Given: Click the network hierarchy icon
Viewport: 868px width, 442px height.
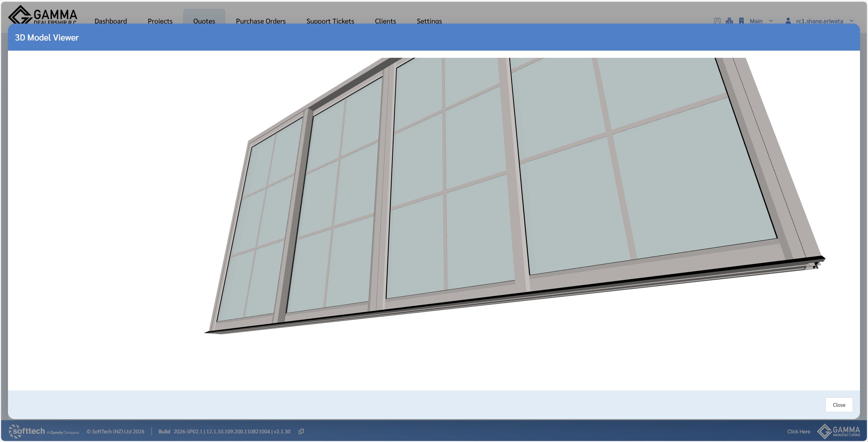Looking at the screenshot, I should pos(729,21).
